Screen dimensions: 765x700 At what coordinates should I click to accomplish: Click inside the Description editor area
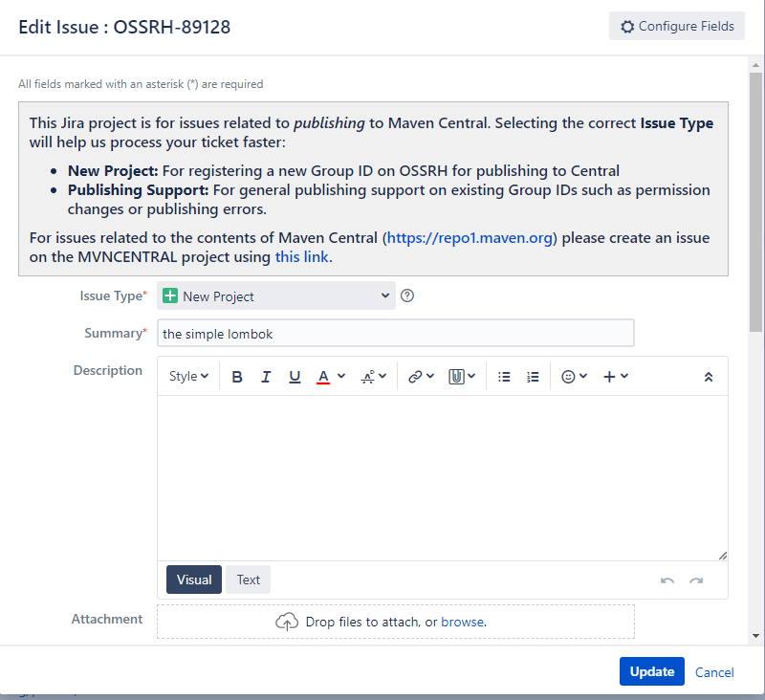442,478
